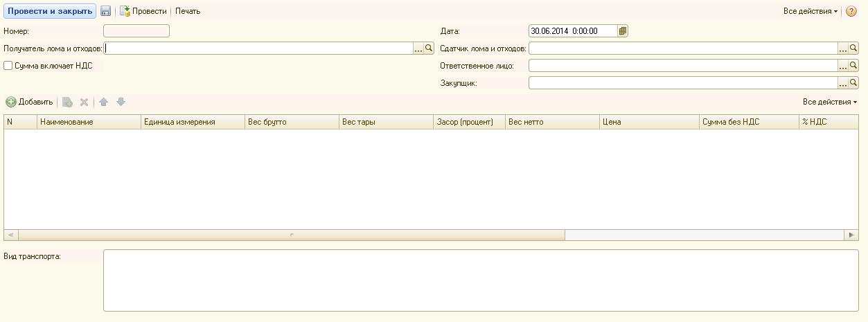Click the Печать button

(x=188, y=12)
